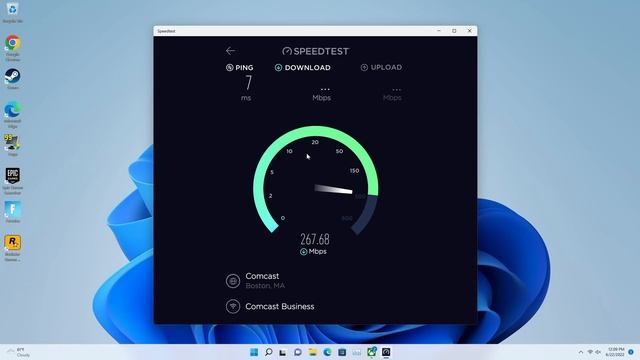Image resolution: width=640 pixels, height=360 pixels.
Task: Click the download icon beside gauge Mbps
Action: (x=303, y=252)
